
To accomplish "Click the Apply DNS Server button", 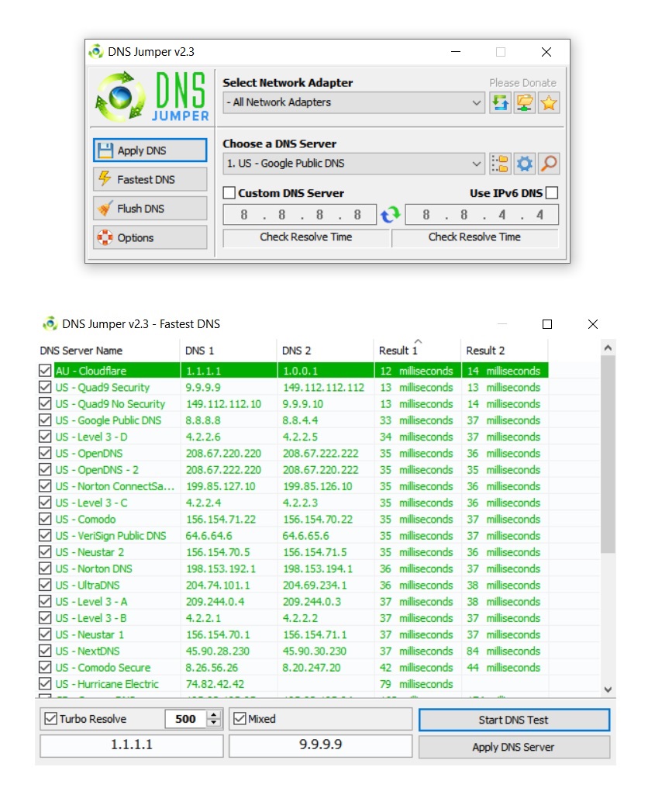I will (x=514, y=748).
